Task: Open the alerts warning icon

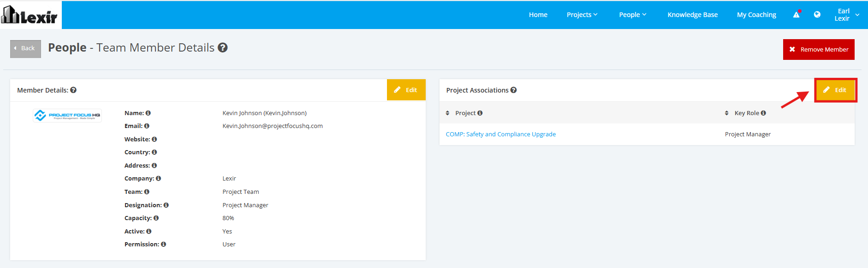Action: (x=797, y=15)
